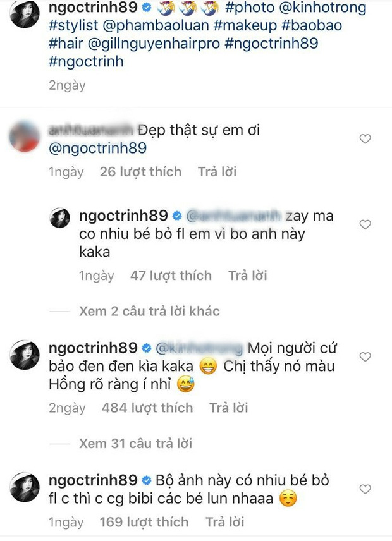
Task: Open ngoctrinh89 avatar beside the caption
Action: click(x=25, y=13)
